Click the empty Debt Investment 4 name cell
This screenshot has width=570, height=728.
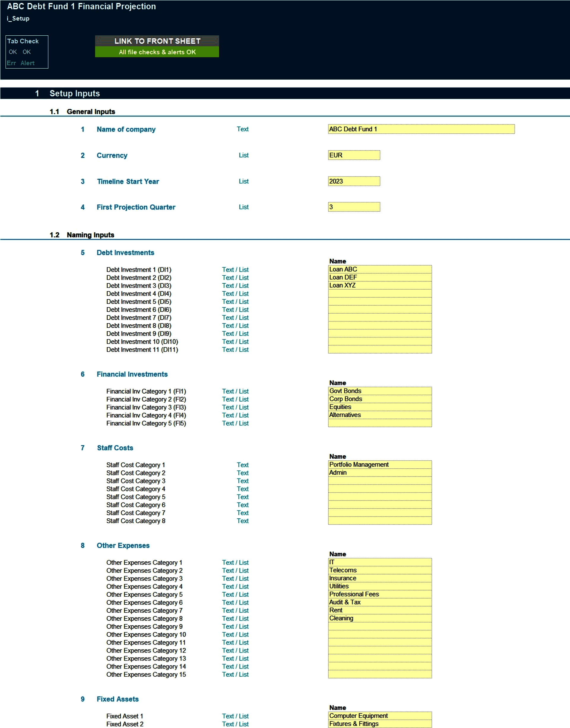[x=379, y=293]
